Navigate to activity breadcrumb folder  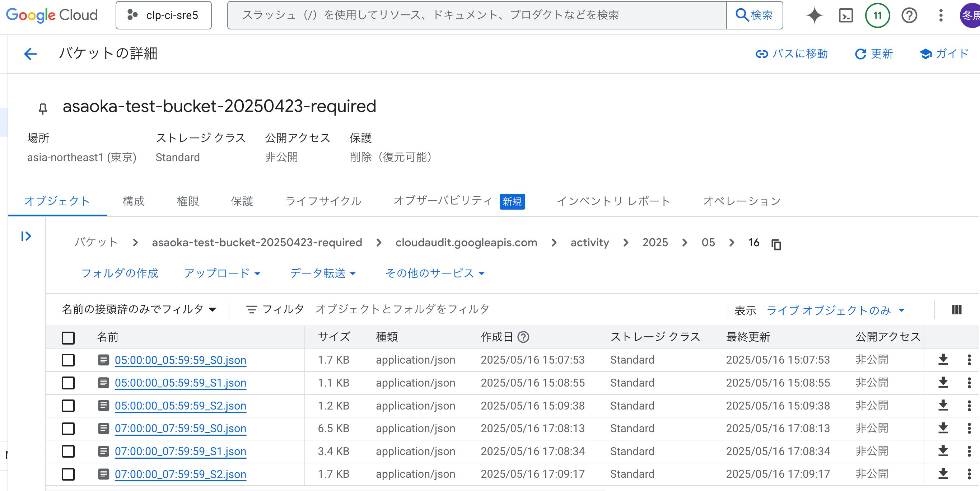590,242
